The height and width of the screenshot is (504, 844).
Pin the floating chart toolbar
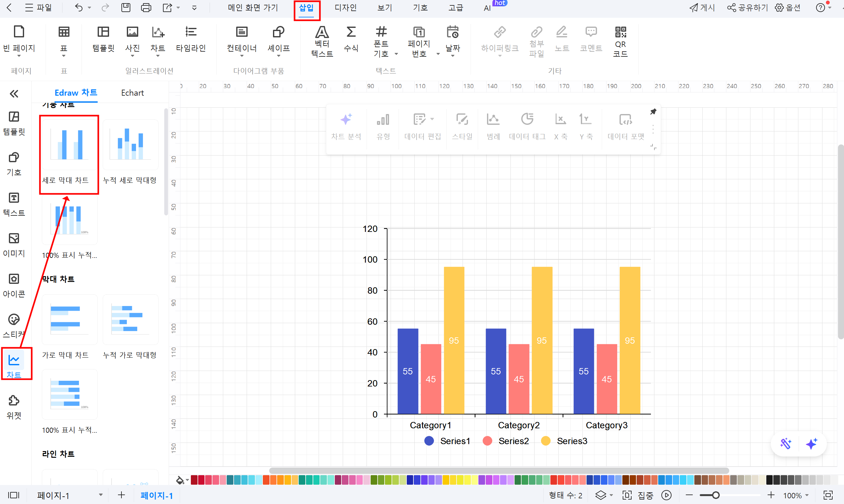pos(653,112)
